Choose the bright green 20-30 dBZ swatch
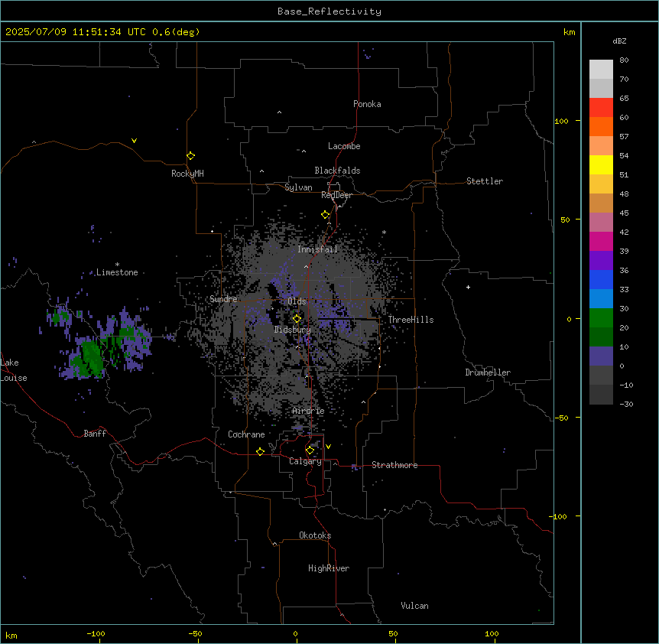Image resolution: width=659 pixels, height=644 pixels. pyautogui.click(x=601, y=318)
